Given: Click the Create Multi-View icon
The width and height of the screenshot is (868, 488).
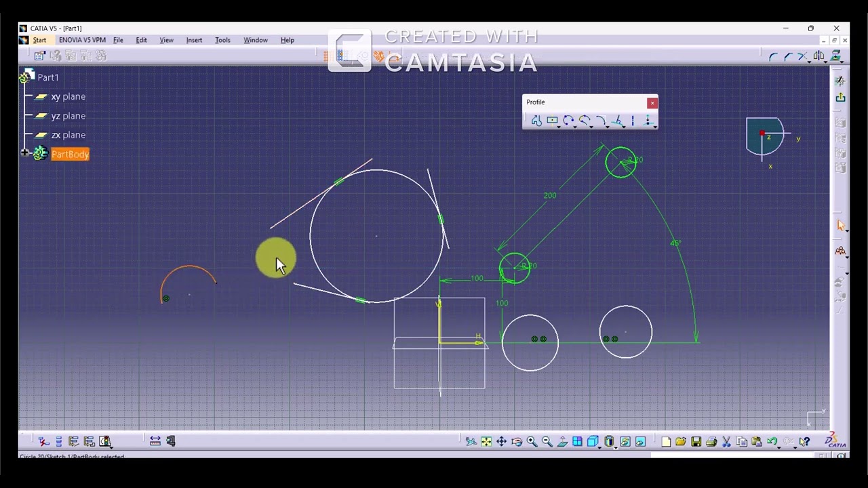Looking at the screenshot, I should pos(577,442).
